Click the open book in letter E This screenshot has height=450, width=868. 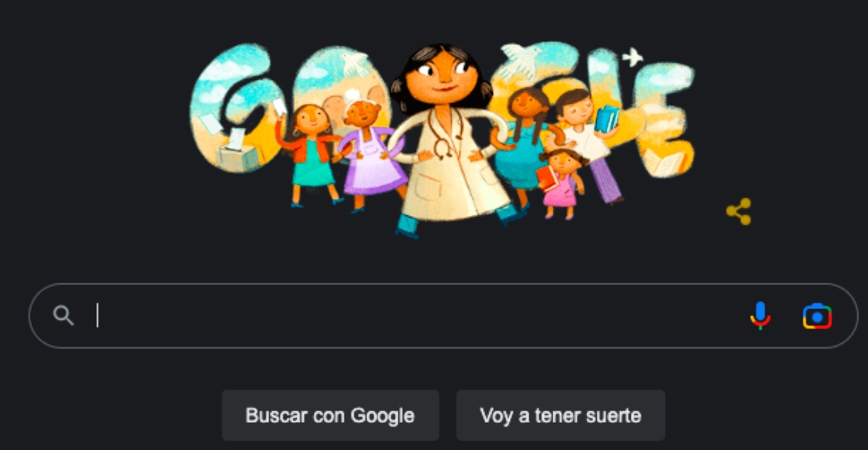click(x=664, y=162)
